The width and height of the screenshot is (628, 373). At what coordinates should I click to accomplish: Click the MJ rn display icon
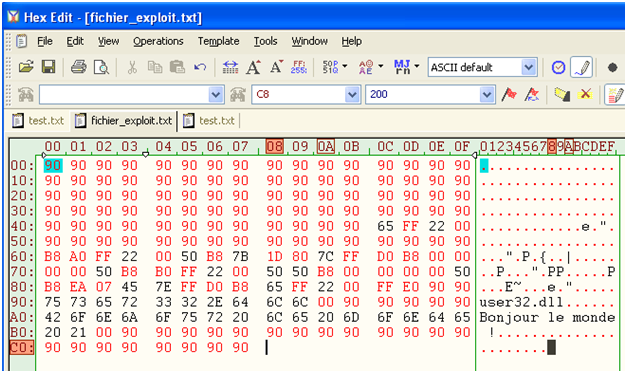point(402,67)
